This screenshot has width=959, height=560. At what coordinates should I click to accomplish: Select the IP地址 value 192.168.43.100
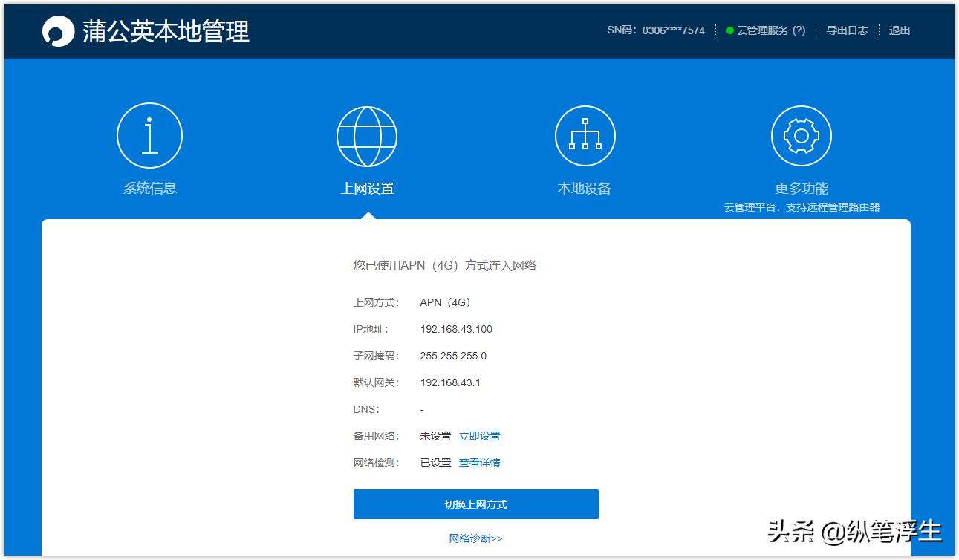click(458, 329)
